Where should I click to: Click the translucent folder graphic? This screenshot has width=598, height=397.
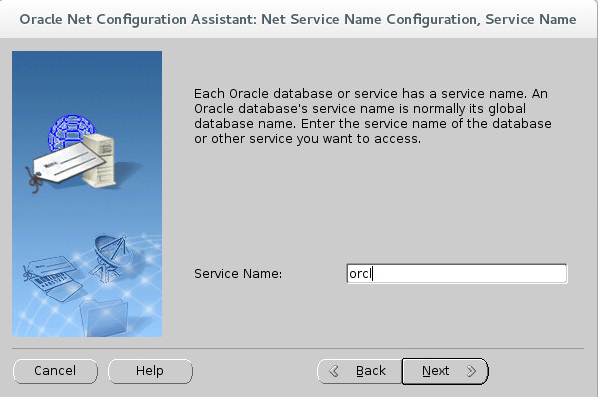click(104, 317)
